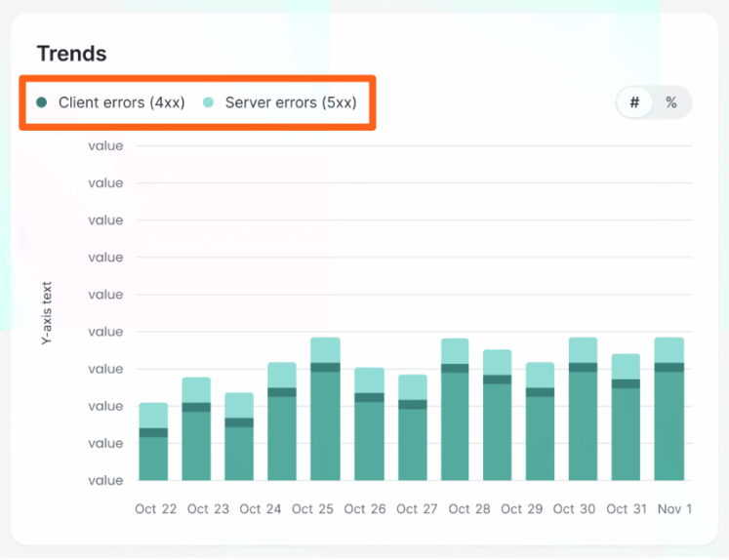This screenshot has width=729, height=560.
Task: Click the dark Client errors legend dot
Action: [41, 102]
